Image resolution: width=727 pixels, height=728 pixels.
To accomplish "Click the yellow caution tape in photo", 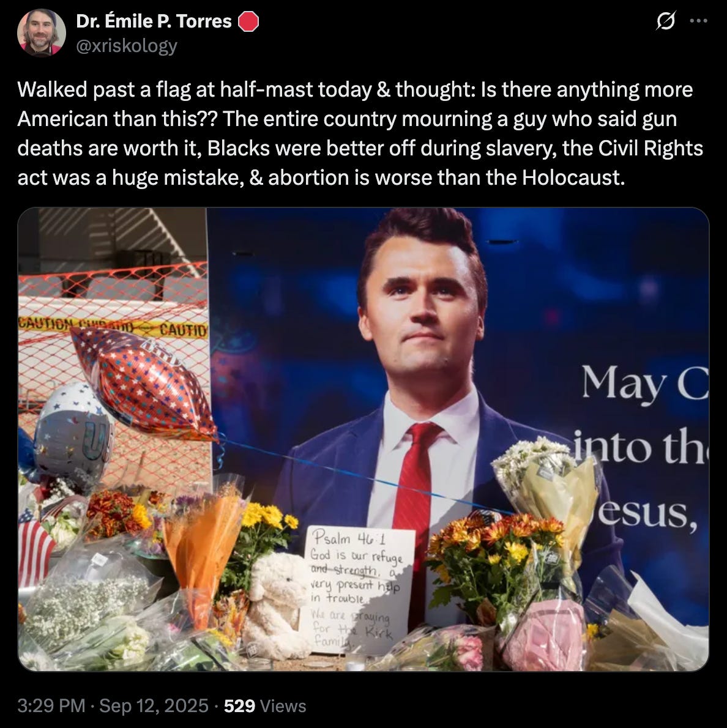I will (x=113, y=327).
